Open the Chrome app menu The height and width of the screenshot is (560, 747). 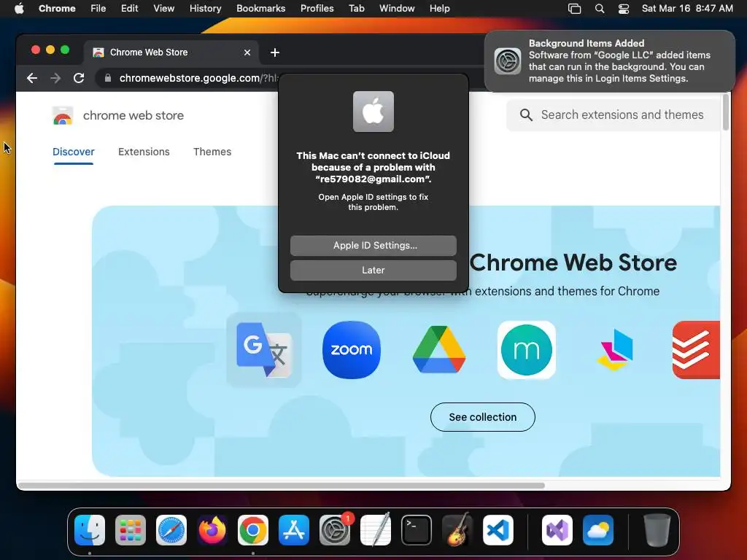click(x=57, y=8)
